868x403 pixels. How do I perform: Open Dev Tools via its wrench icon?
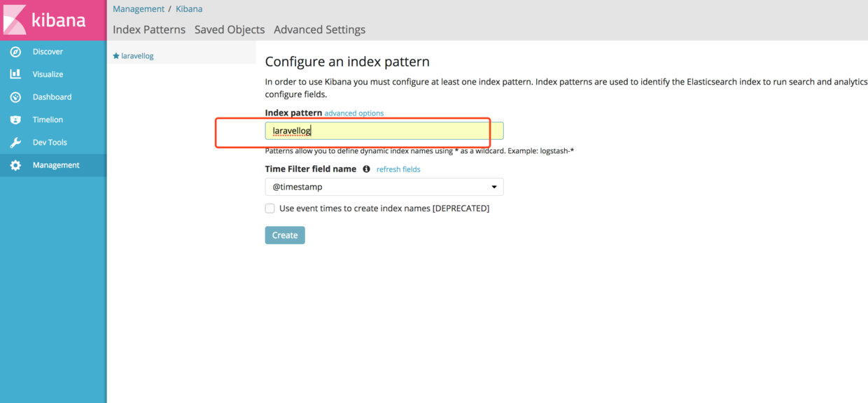tap(15, 143)
